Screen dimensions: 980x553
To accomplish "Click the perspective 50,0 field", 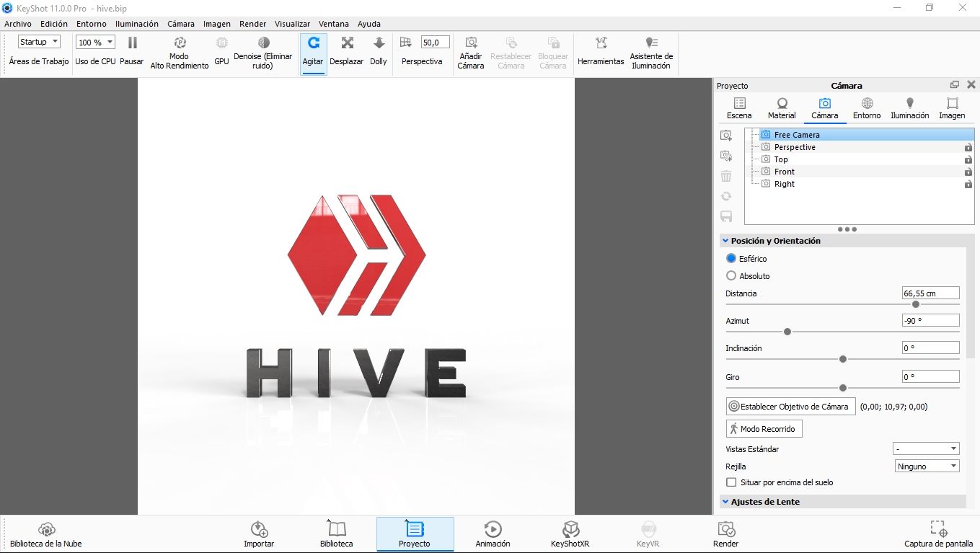I will pyautogui.click(x=435, y=43).
